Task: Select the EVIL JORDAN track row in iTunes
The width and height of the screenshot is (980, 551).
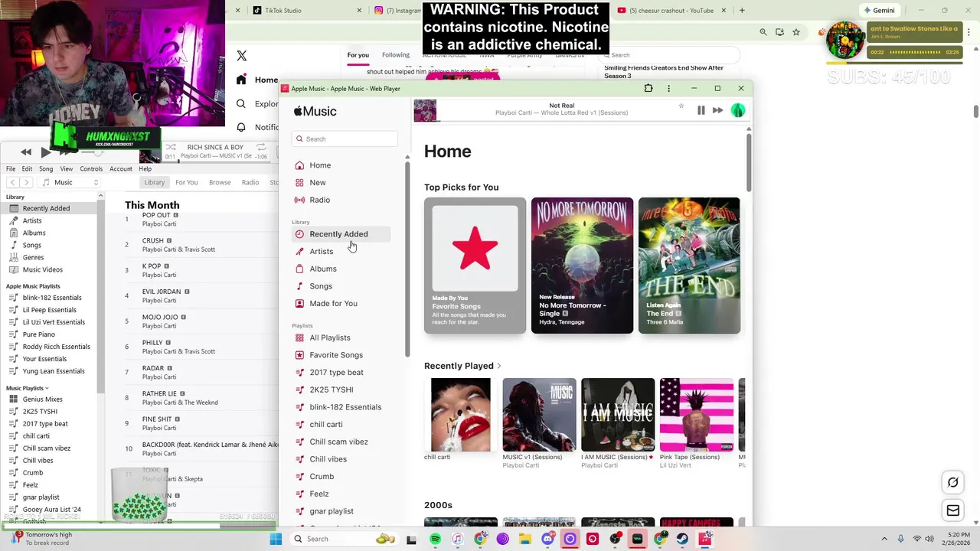Action: [x=201, y=296]
